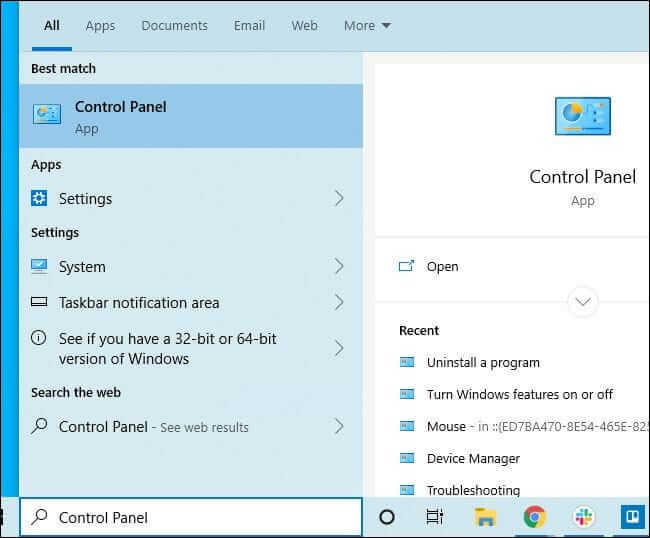Expand System settings result arrow
This screenshot has height=538, width=650.
coord(339,267)
